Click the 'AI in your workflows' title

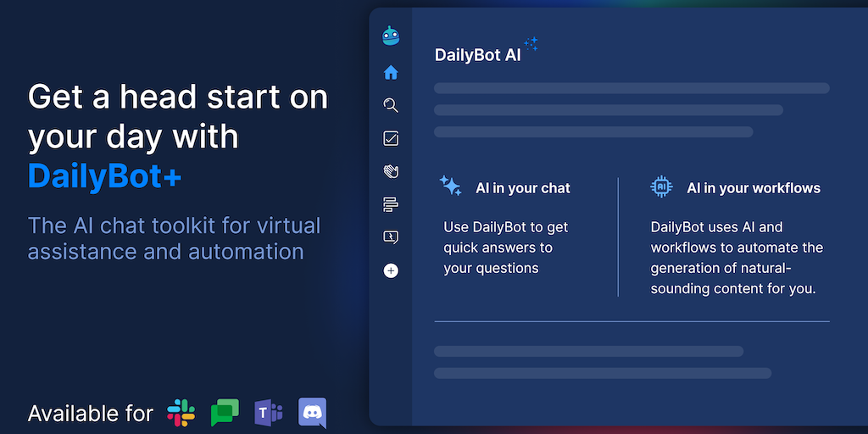pos(754,188)
